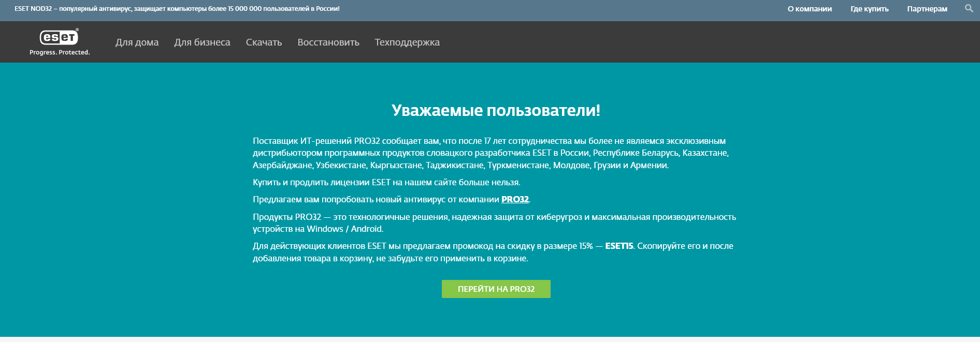
Task: Open the Партнерам link
Action: (927, 9)
